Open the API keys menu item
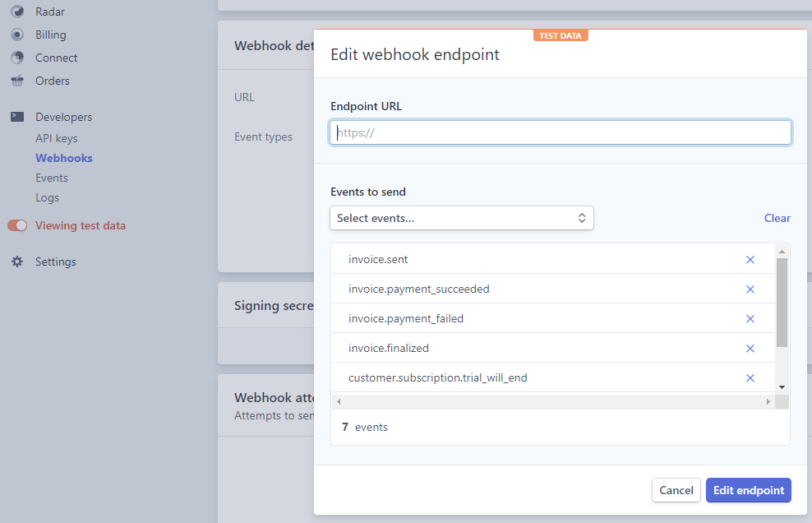812x523 pixels. (56, 138)
